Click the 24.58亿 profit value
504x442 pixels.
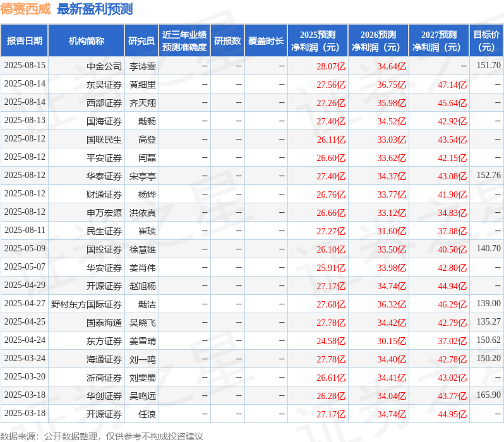coord(331,342)
